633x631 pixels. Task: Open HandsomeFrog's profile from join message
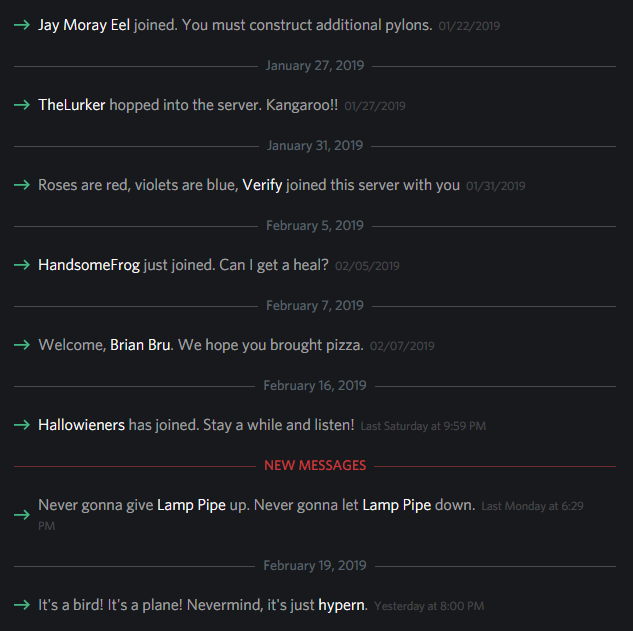tap(89, 265)
